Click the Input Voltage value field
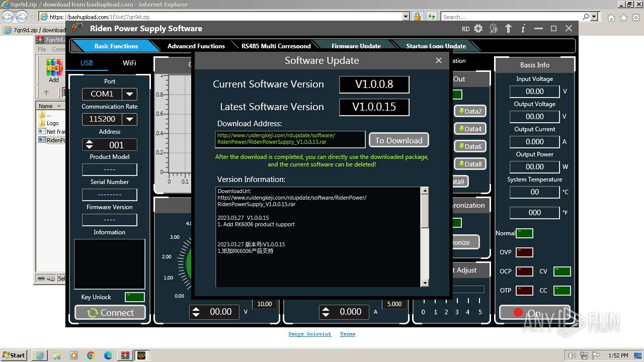This screenshot has width=644, height=362. 534,92
